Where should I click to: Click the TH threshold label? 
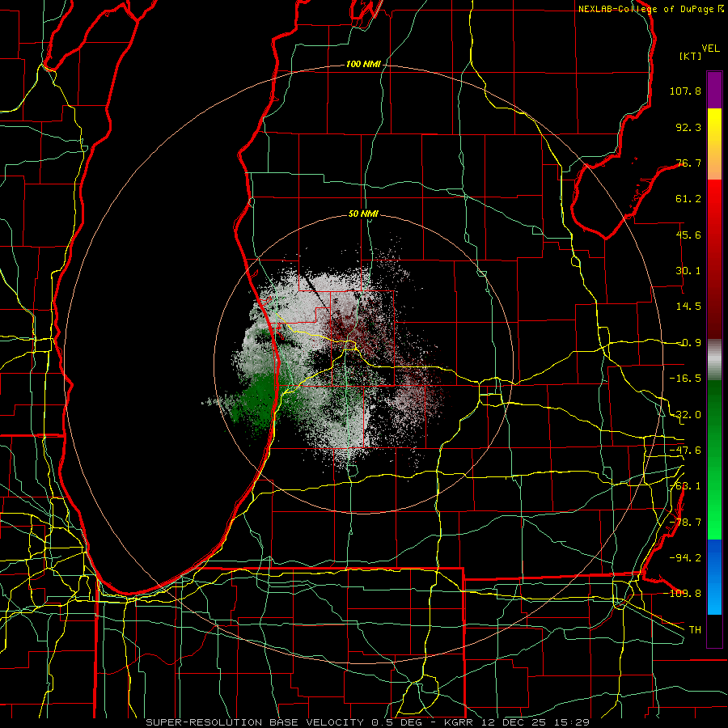[695, 629]
